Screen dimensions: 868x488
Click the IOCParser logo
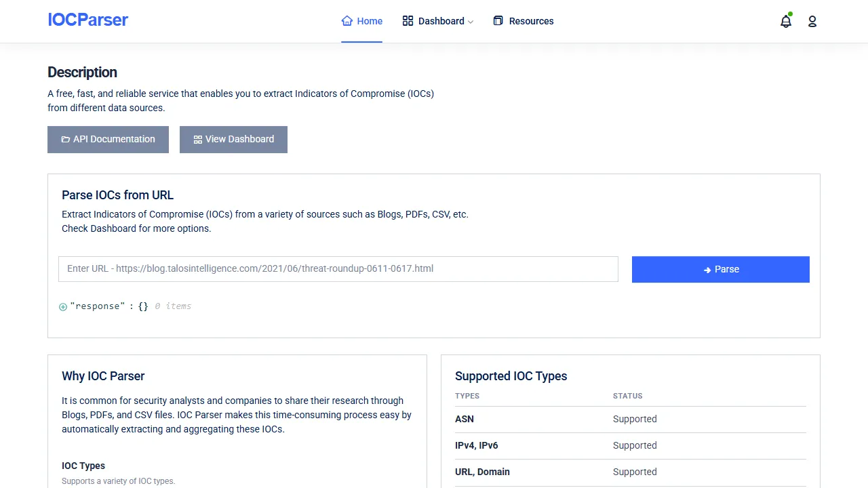87,20
